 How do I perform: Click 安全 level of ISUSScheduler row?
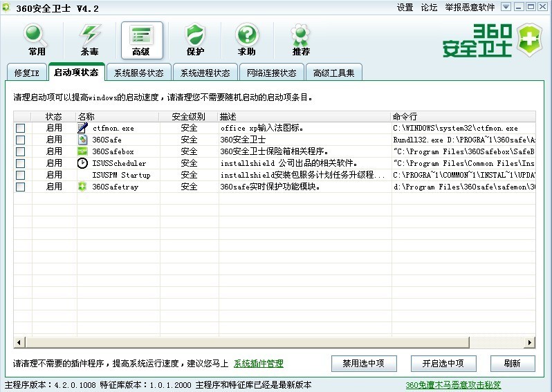[189, 163]
